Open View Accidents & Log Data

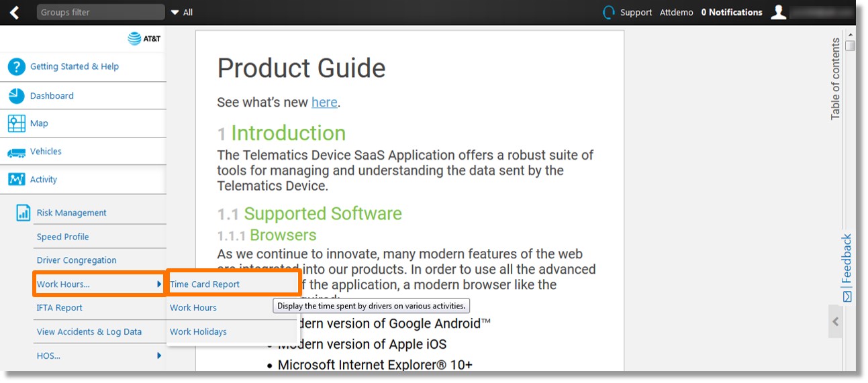(89, 331)
